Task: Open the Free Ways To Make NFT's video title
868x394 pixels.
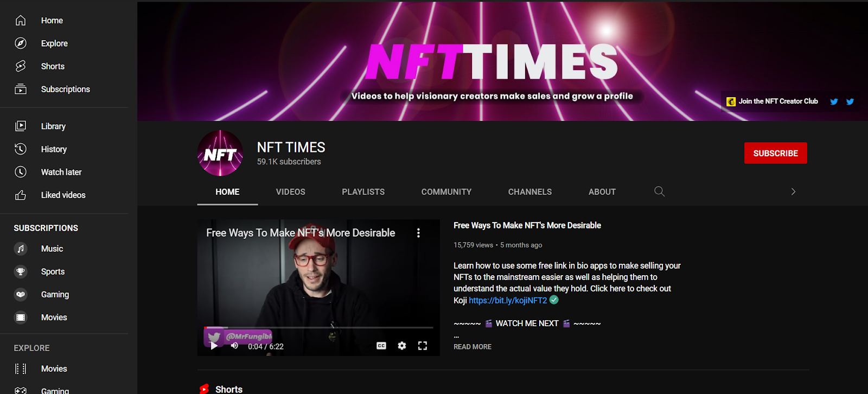Action: click(x=527, y=225)
